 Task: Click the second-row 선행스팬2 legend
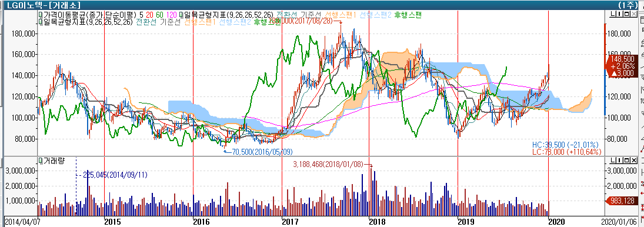[235, 22]
